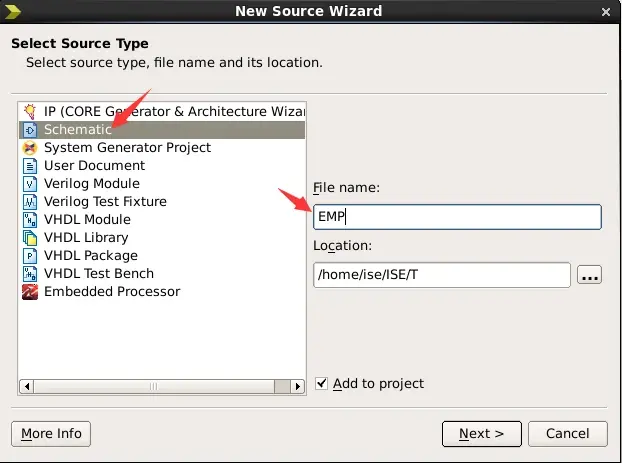Click the right arrow of horizontal scrollbar

pyautogui.click(x=298, y=386)
